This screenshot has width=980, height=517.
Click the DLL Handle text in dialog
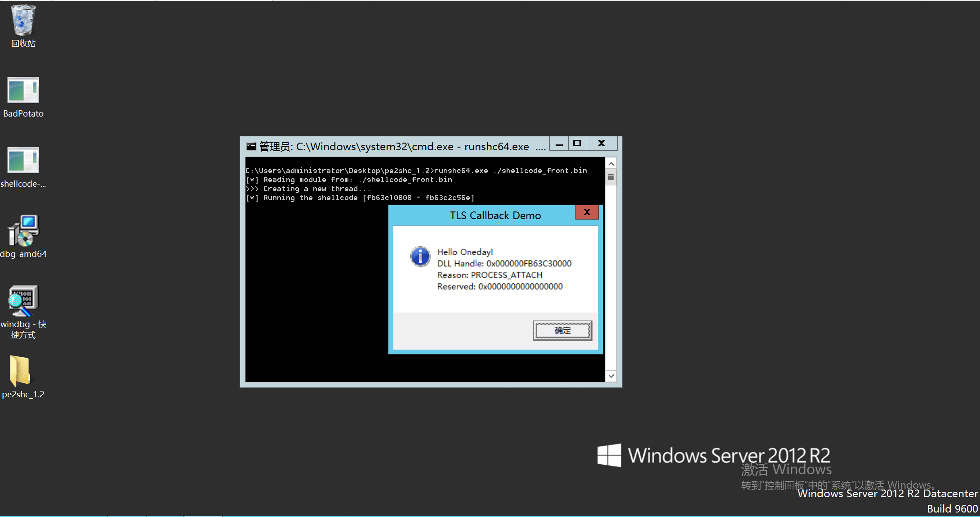[x=504, y=264]
